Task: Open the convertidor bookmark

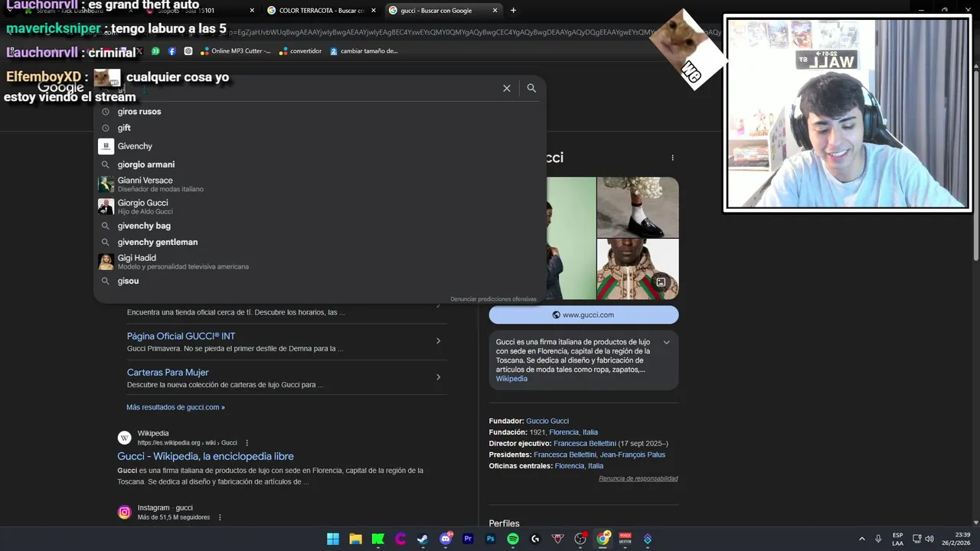Action: (301, 51)
